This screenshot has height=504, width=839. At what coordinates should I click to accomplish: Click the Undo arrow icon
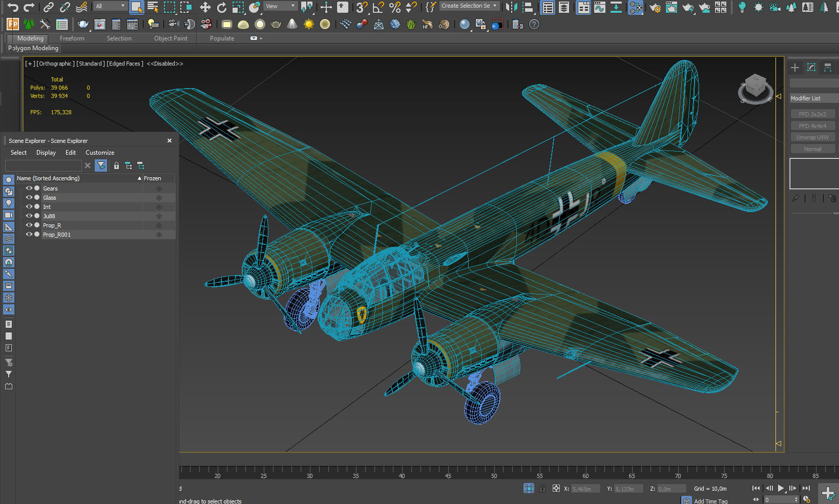click(13, 7)
